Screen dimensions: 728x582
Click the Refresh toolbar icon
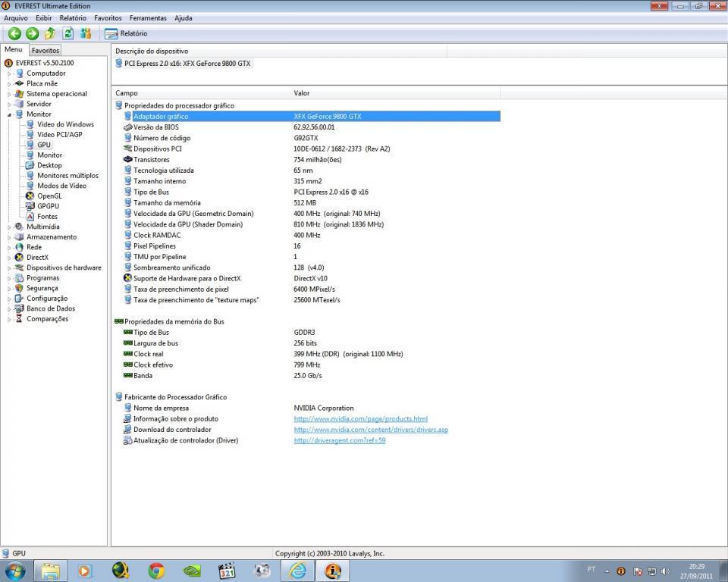pyautogui.click(x=67, y=33)
